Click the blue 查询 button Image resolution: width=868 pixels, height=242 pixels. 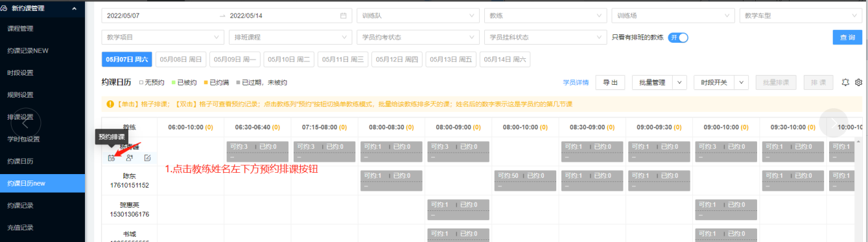click(847, 38)
